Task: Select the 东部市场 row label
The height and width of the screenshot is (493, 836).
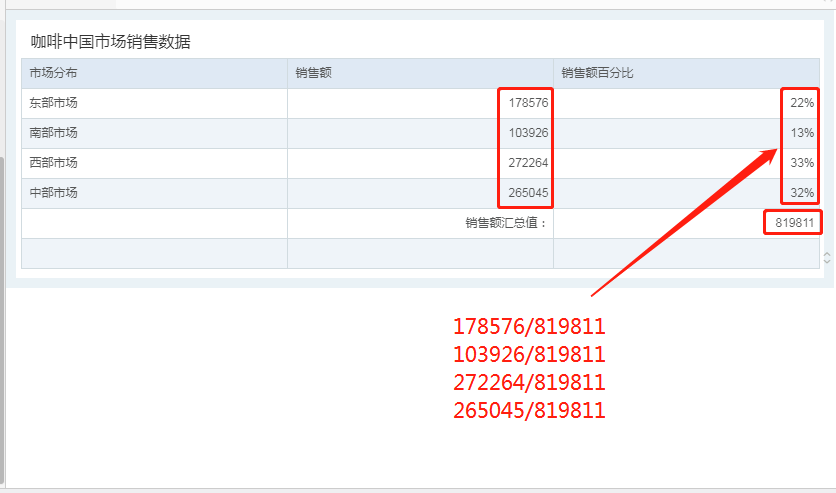Action: click(x=53, y=103)
